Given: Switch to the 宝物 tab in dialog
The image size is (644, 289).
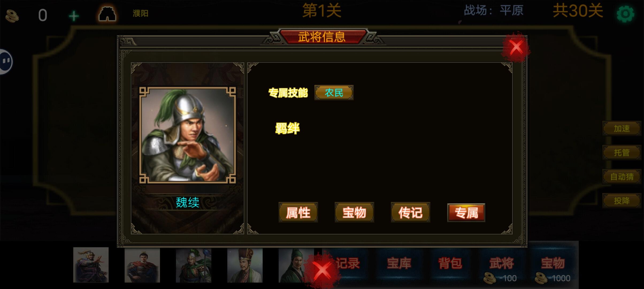Looking at the screenshot, I should 354,212.
